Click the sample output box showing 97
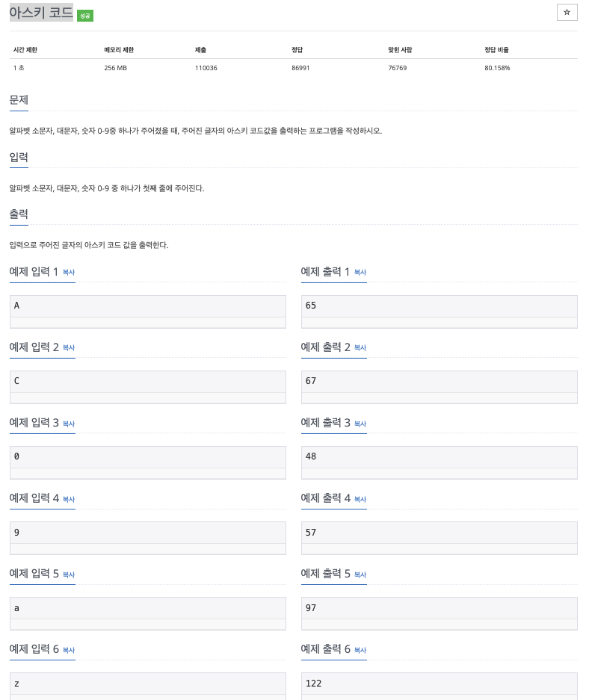 [439, 608]
